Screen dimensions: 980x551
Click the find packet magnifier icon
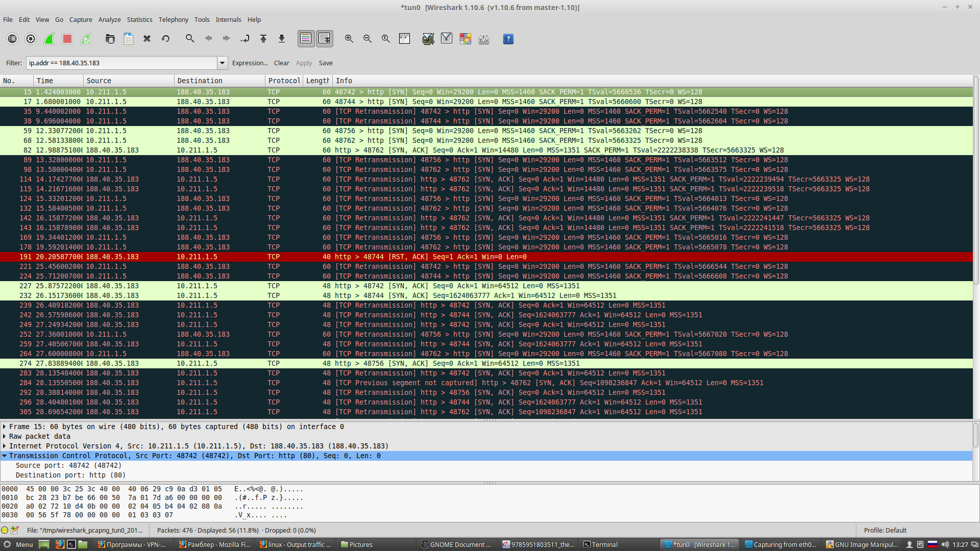190,39
